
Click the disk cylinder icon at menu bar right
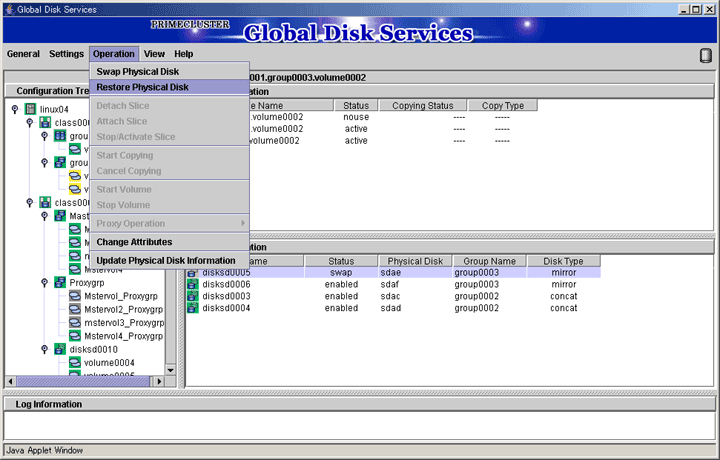coord(706,56)
